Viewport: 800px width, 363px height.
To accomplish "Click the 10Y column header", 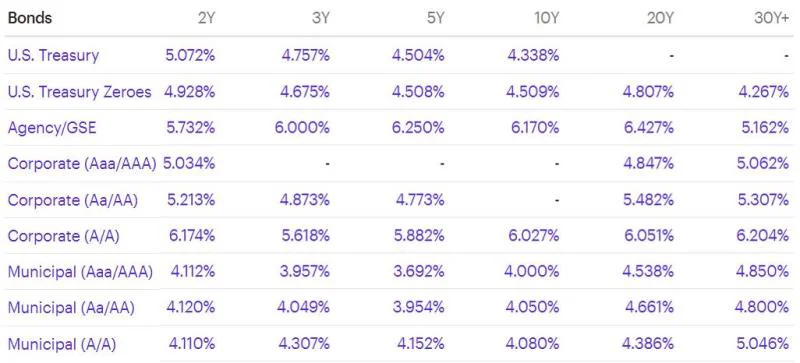I will (x=547, y=18).
